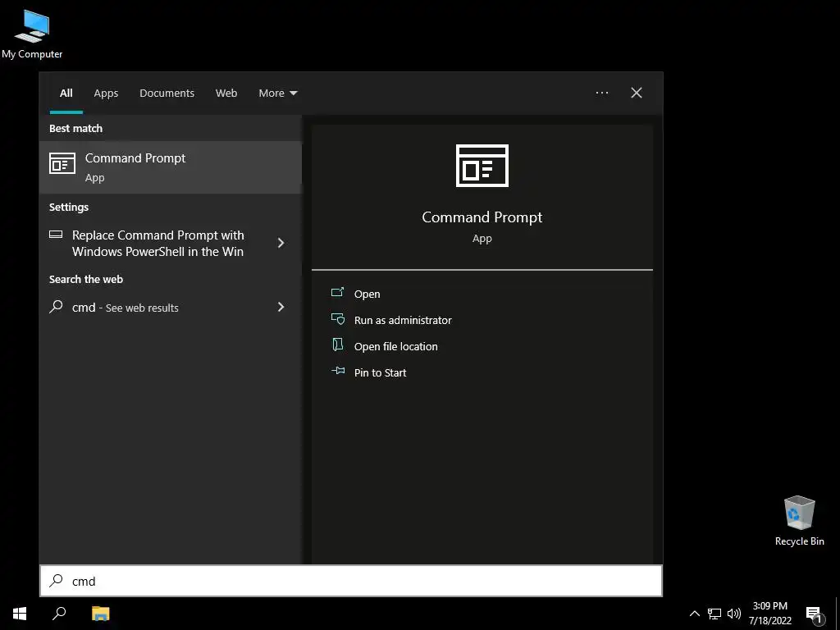The width and height of the screenshot is (840, 630).
Task: Open Command Prompt best match result
Action: tap(171, 167)
